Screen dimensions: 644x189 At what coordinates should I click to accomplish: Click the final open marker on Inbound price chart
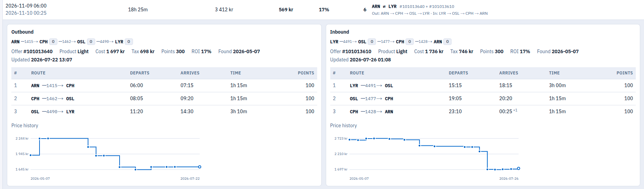[519, 168]
